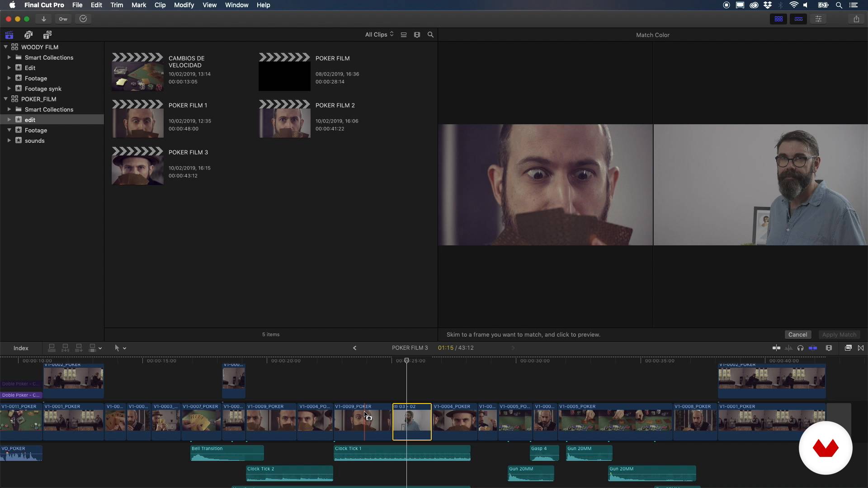Open the Clip menu
This screenshot has height=488, width=868.
click(160, 5)
